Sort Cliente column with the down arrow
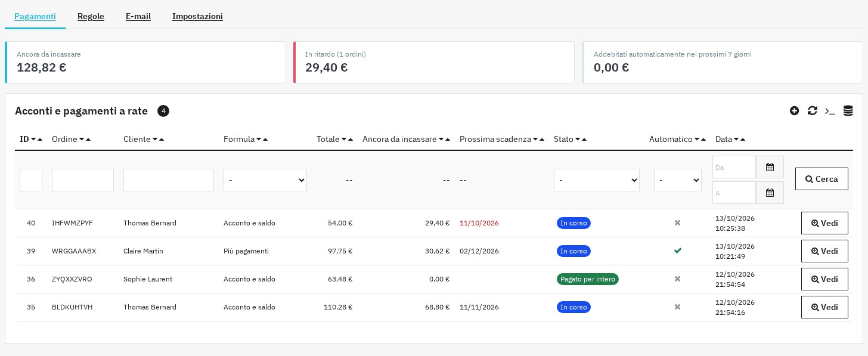 point(155,140)
